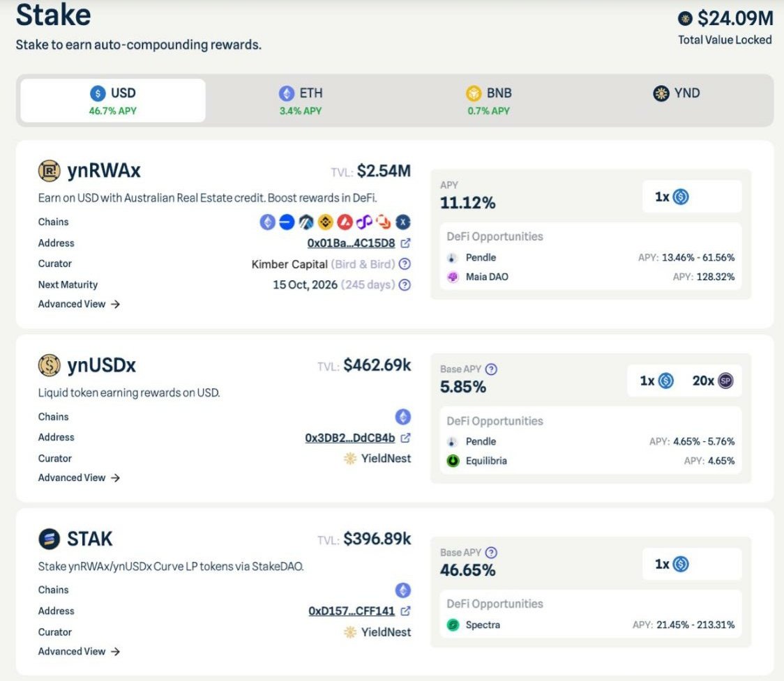The height and width of the screenshot is (681, 784).
Task: Click the YieldNest curator label in STAK card
Action: [377, 632]
